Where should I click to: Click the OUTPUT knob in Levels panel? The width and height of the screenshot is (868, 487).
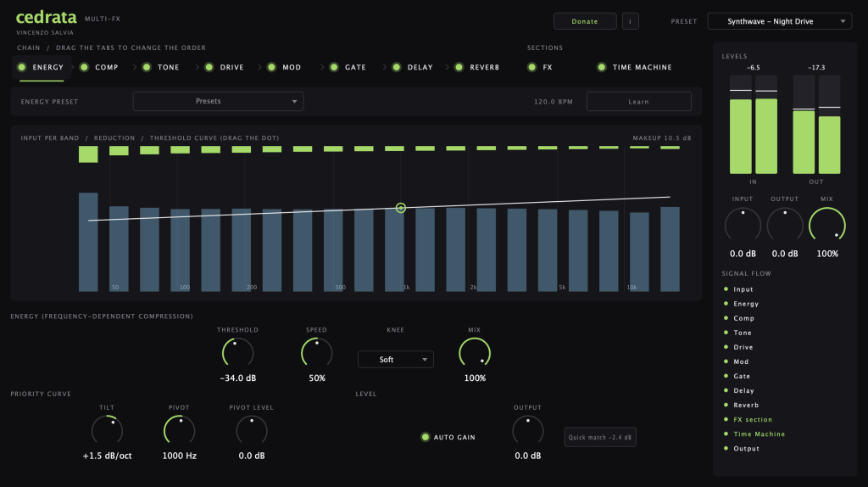(x=785, y=224)
